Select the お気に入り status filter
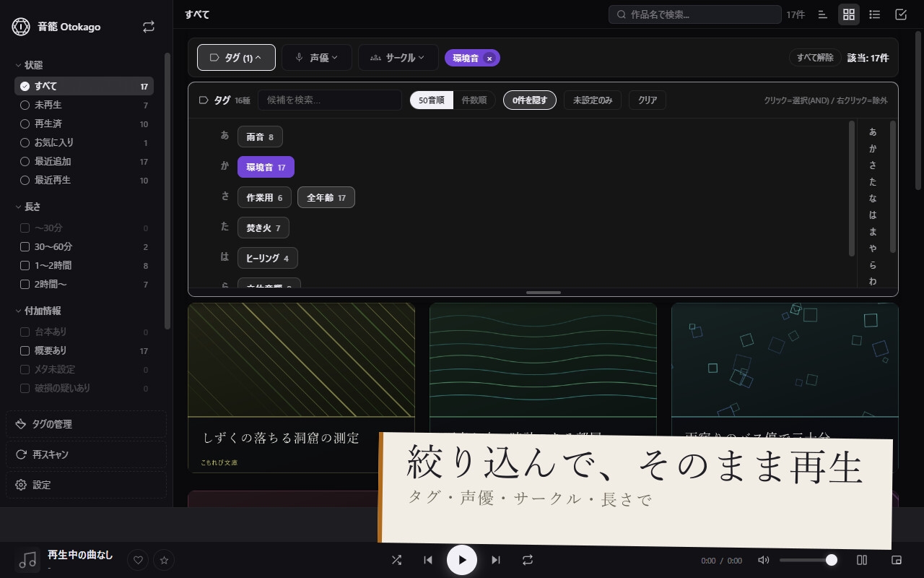This screenshot has height=578, width=924. click(84, 142)
